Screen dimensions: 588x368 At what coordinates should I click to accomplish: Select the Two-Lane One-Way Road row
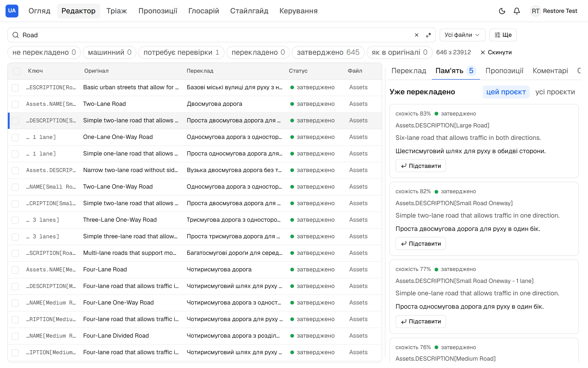195,187
